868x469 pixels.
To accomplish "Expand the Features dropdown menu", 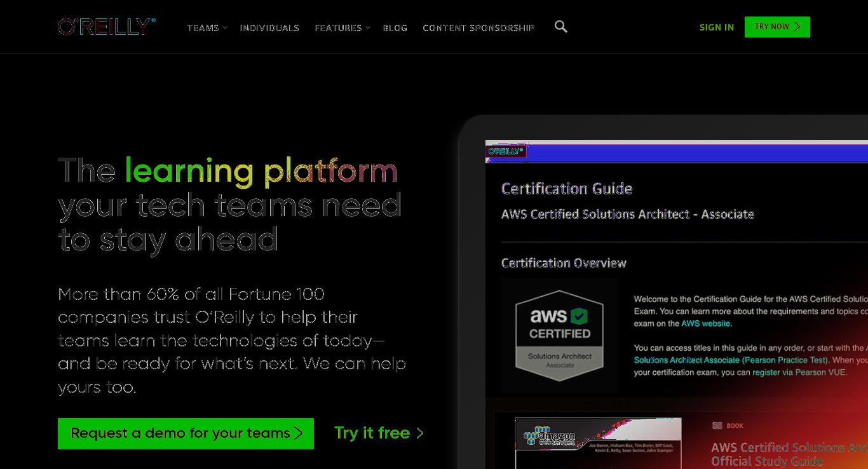I will click(x=342, y=28).
